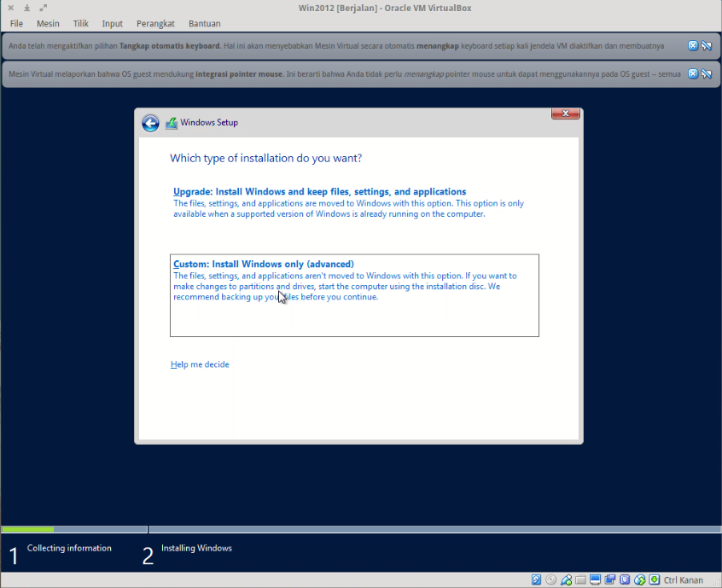The height and width of the screenshot is (588, 722).
Task: Click the back arrow in Windows Setup
Action: (150, 123)
